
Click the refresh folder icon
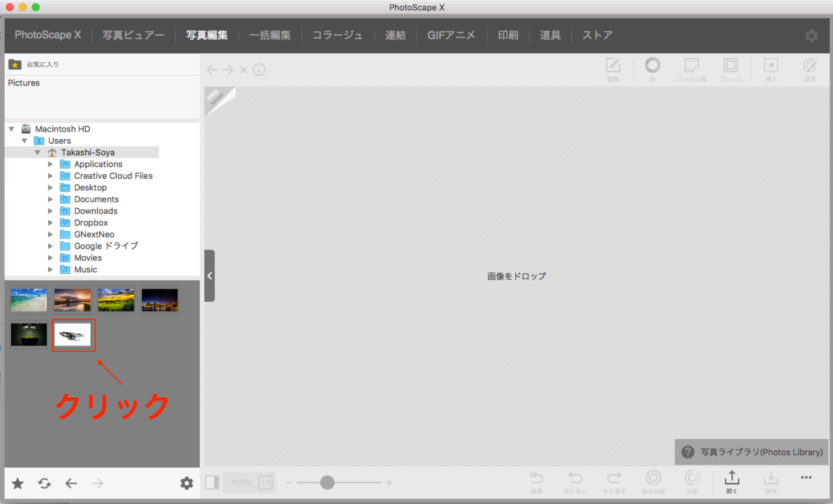(x=44, y=483)
